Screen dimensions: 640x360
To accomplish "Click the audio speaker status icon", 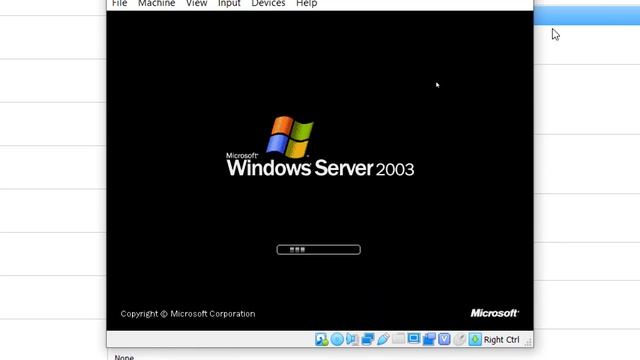I will (x=352, y=339).
